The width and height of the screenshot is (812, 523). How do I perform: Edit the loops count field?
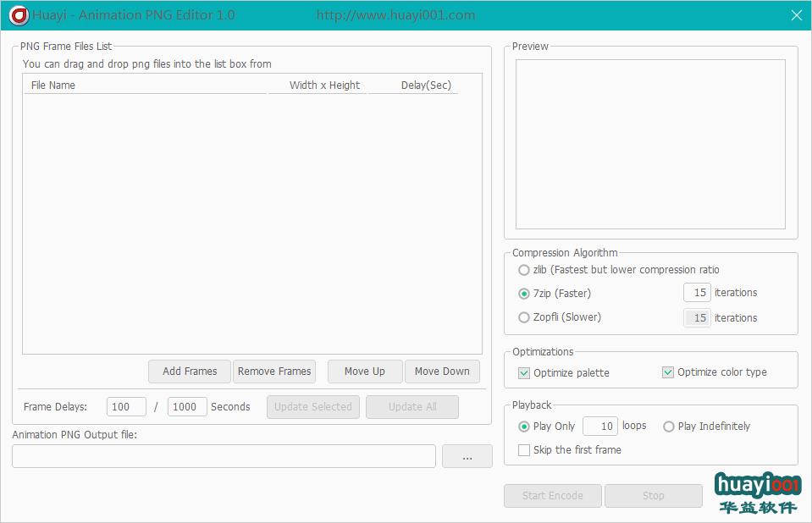pos(600,427)
